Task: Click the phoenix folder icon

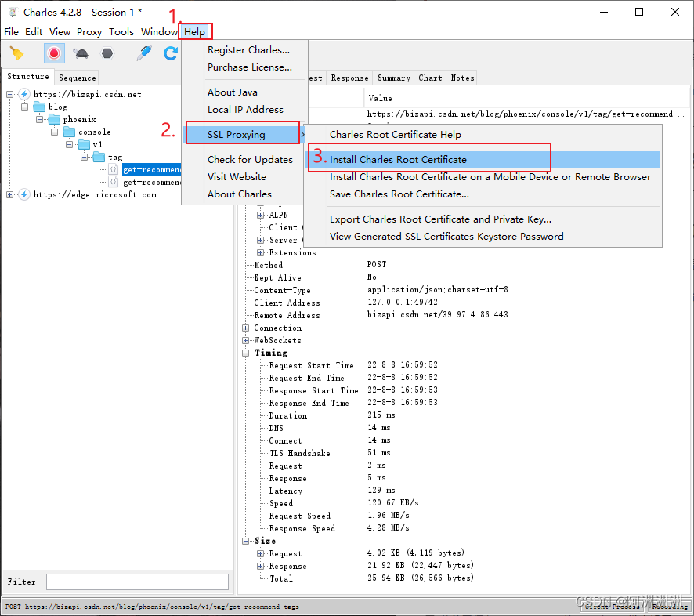Action: pyautogui.click(x=54, y=120)
